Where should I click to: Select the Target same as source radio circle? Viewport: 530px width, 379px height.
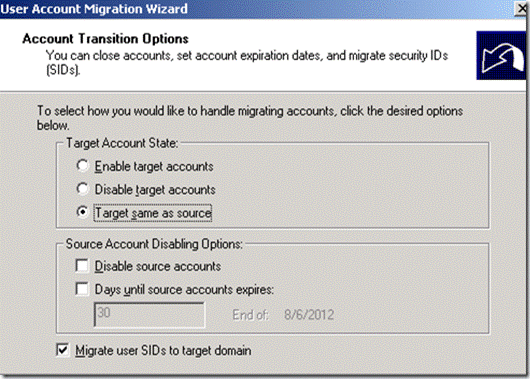coord(82,212)
